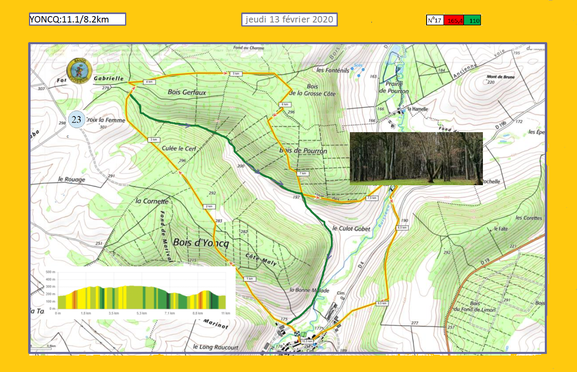Select the green score cell showing 110
The image size is (577, 372).
tap(472, 20)
